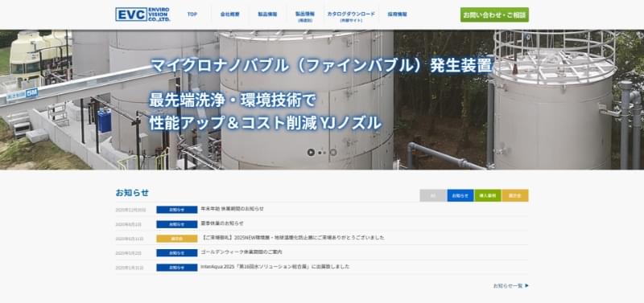The height and width of the screenshot is (303, 644).
Task: Click the yellow 展示会 tag beside 2025NEW環境展
Action: [176, 239]
